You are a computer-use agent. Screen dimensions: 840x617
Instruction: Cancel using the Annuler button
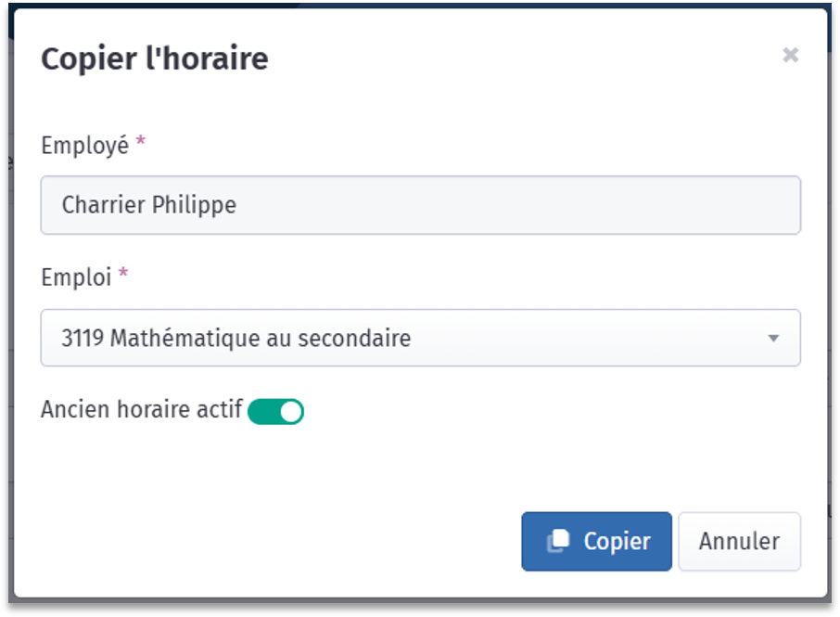739,541
